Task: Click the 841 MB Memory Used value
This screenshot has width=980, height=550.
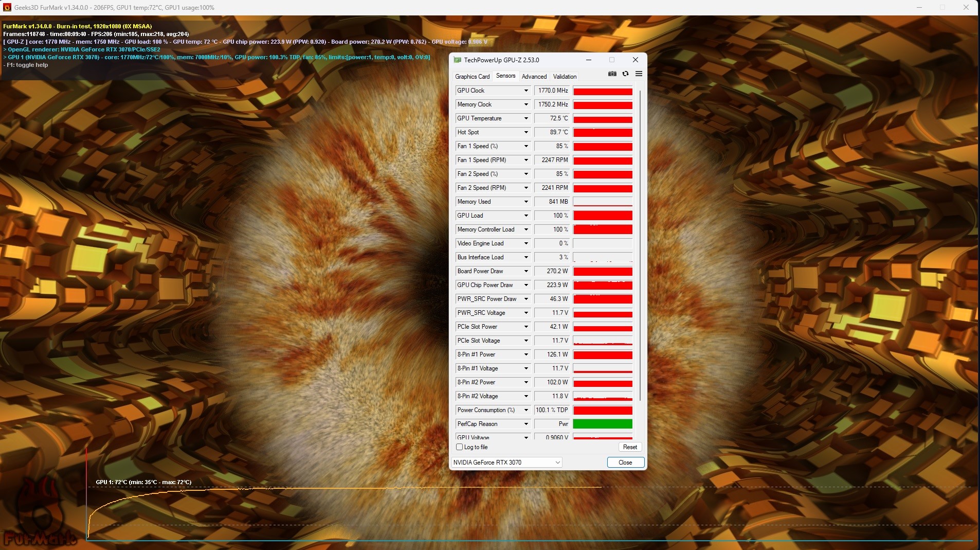Action: click(552, 202)
